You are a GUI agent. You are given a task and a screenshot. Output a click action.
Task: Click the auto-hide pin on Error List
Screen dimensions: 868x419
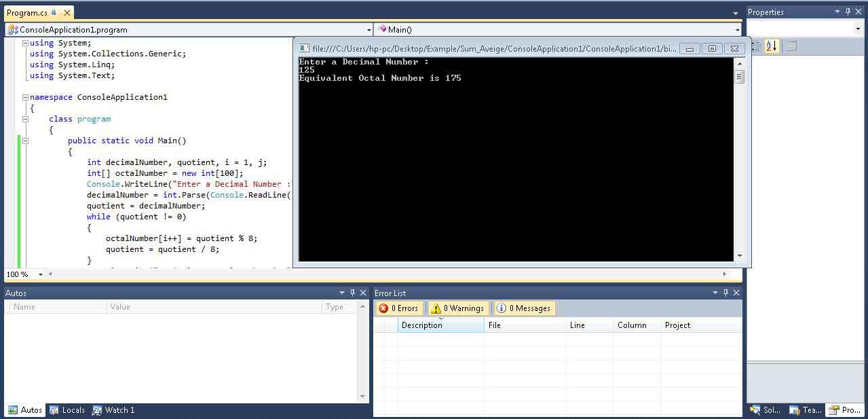coord(725,293)
